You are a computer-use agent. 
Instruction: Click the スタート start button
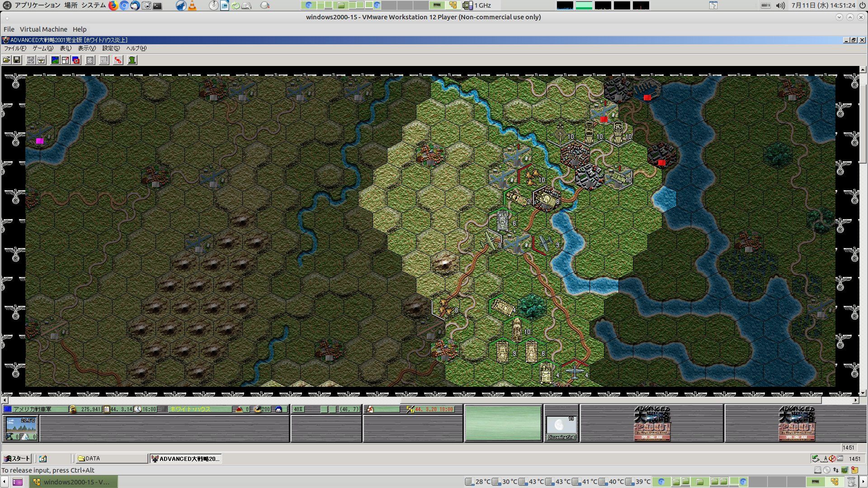click(x=17, y=459)
